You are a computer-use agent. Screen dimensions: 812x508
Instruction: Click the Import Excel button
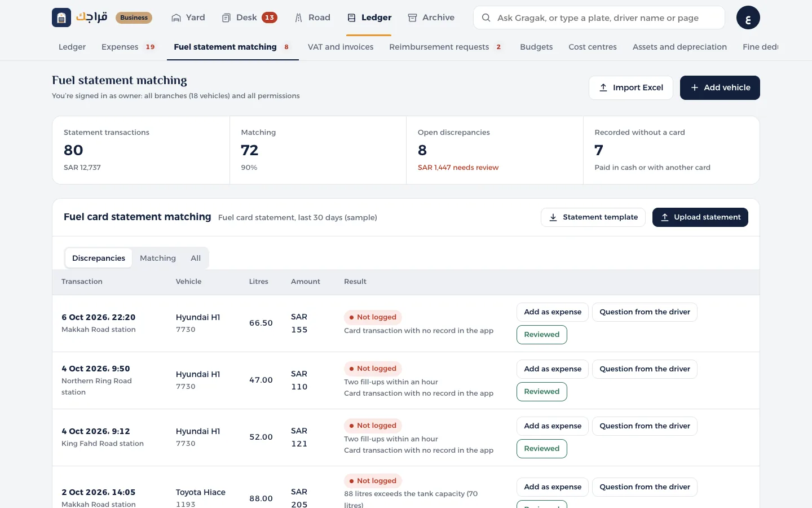[631, 87]
